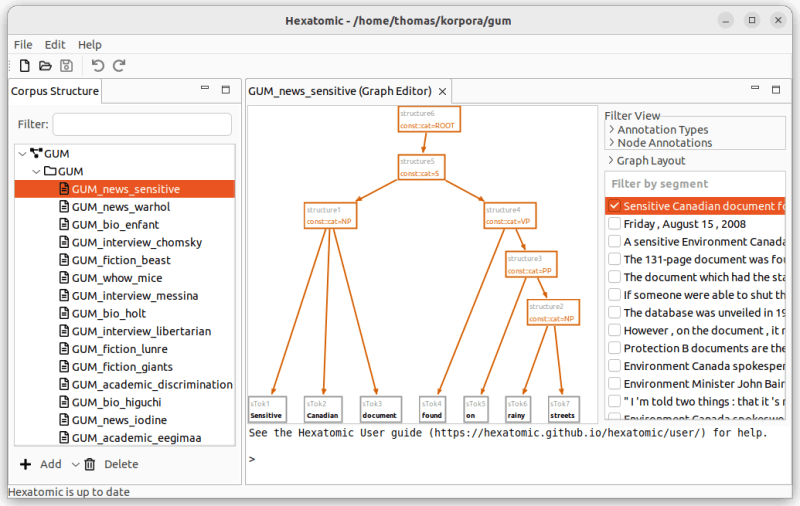Check 'The 131-page document was' segment
The image size is (800, 506).
[x=614, y=259]
